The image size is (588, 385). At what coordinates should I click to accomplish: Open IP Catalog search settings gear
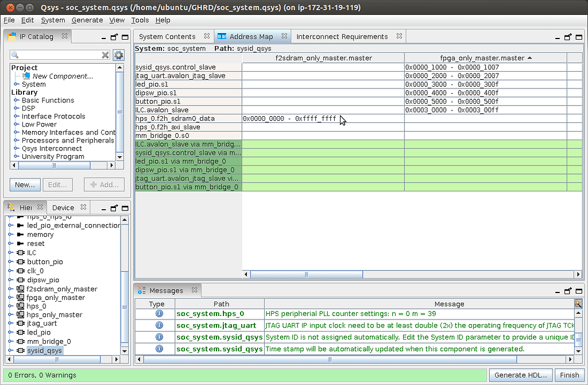click(118, 55)
